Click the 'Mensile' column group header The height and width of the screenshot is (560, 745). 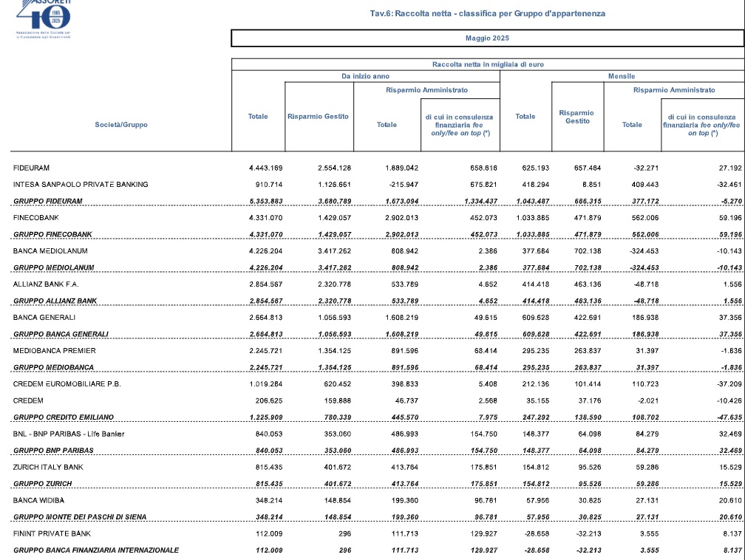point(622,77)
